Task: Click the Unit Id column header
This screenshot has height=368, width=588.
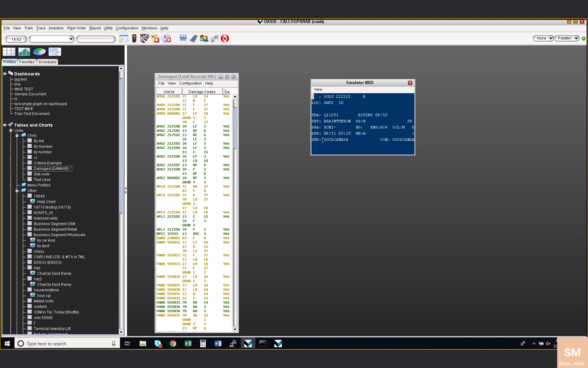Action: 169,92
